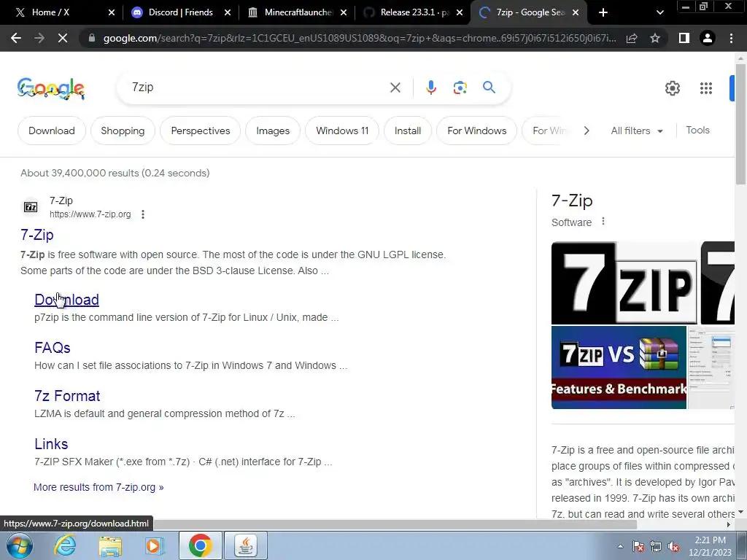Show more filter chips with right chevron
This screenshot has height=560, width=747.
[x=587, y=131]
